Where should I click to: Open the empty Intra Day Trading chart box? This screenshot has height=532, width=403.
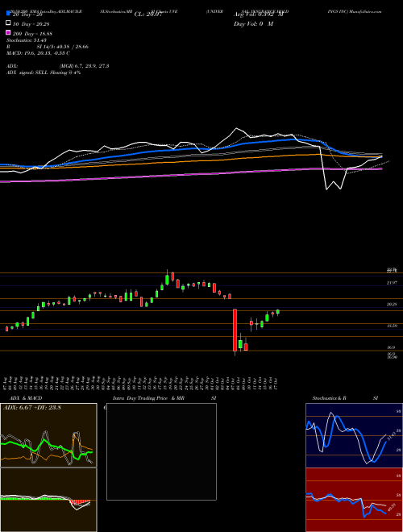(x=161, y=451)
